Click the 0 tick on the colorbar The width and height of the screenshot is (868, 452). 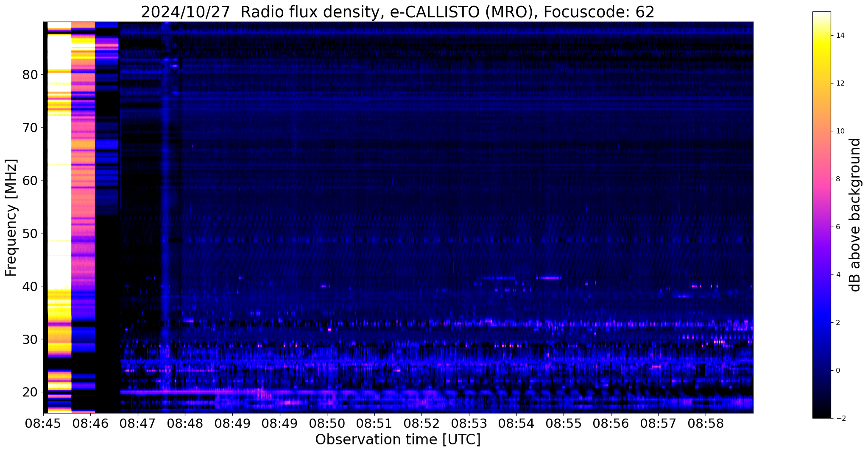[837, 371]
